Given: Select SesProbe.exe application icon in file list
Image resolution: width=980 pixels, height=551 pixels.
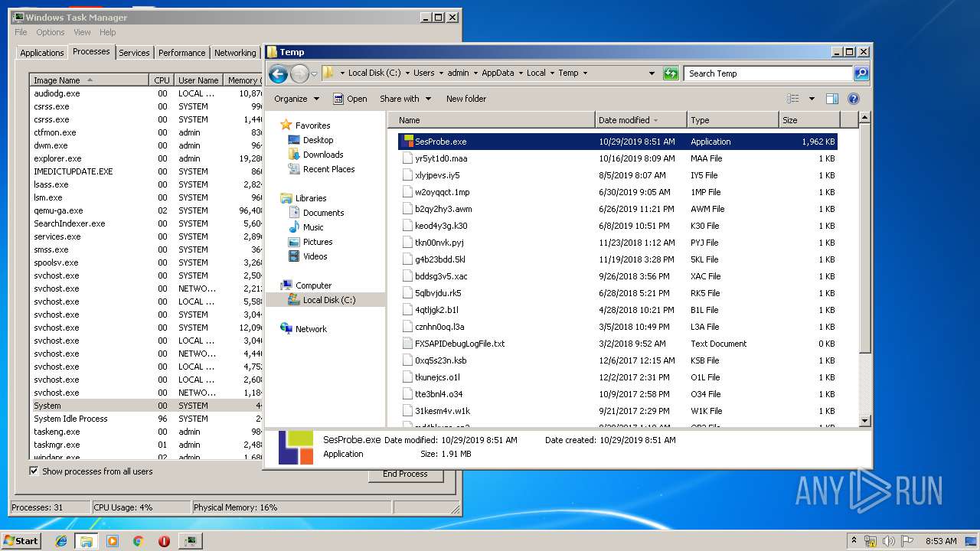Looking at the screenshot, I should coord(408,142).
